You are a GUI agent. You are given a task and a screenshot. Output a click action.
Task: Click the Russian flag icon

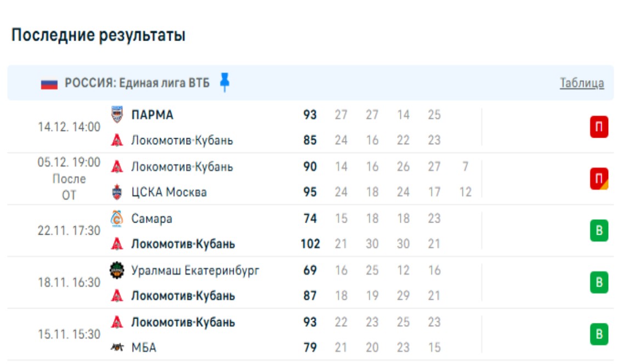coord(49,84)
